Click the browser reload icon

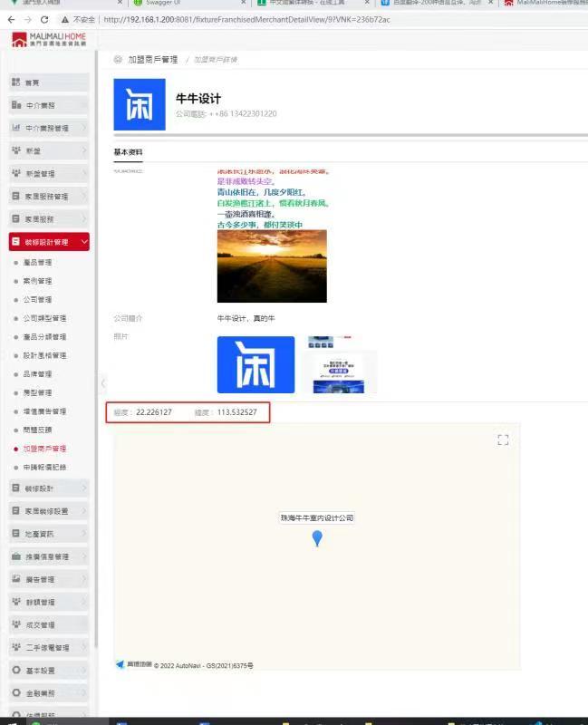coord(44,19)
